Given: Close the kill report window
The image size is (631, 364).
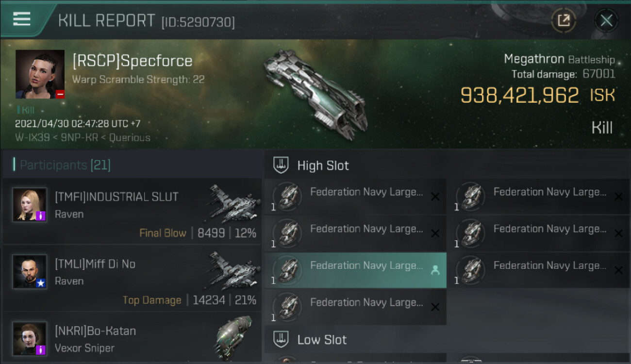Looking at the screenshot, I should (606, 20).
